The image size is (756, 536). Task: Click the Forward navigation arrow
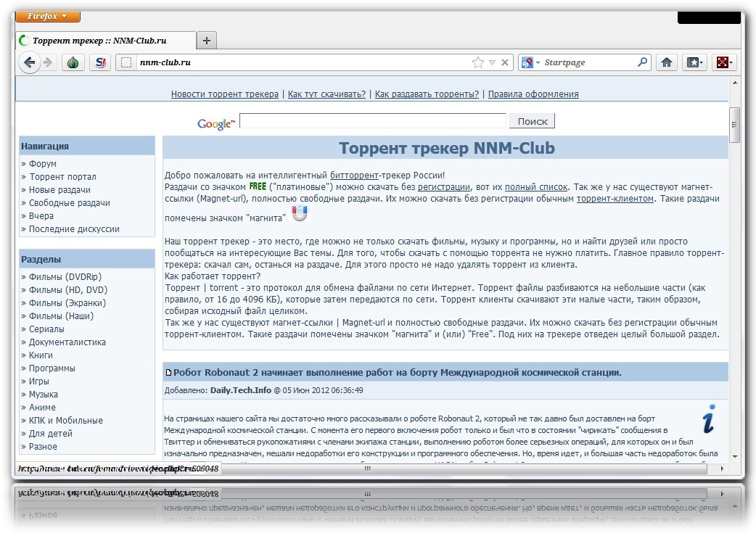48,62
